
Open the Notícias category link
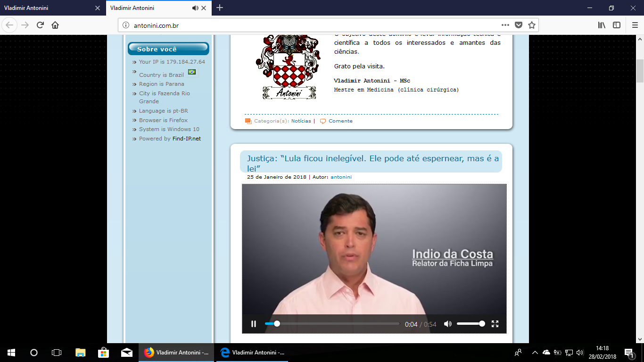[x=301, y=121]
